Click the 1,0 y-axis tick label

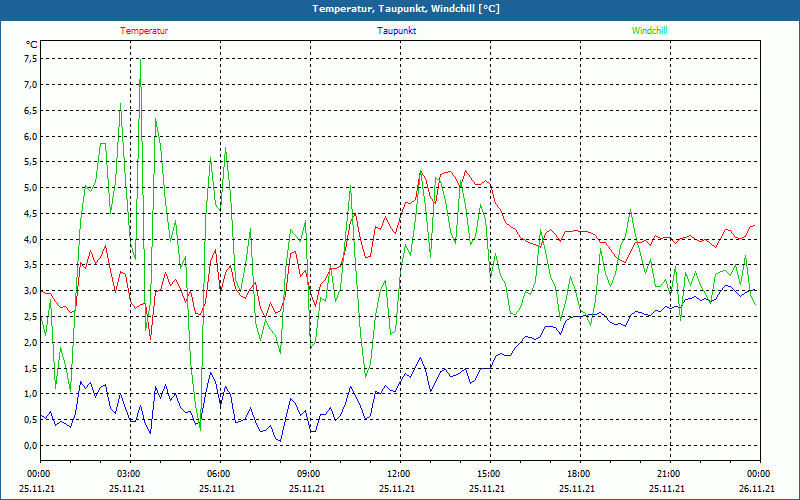click(30, 394)
